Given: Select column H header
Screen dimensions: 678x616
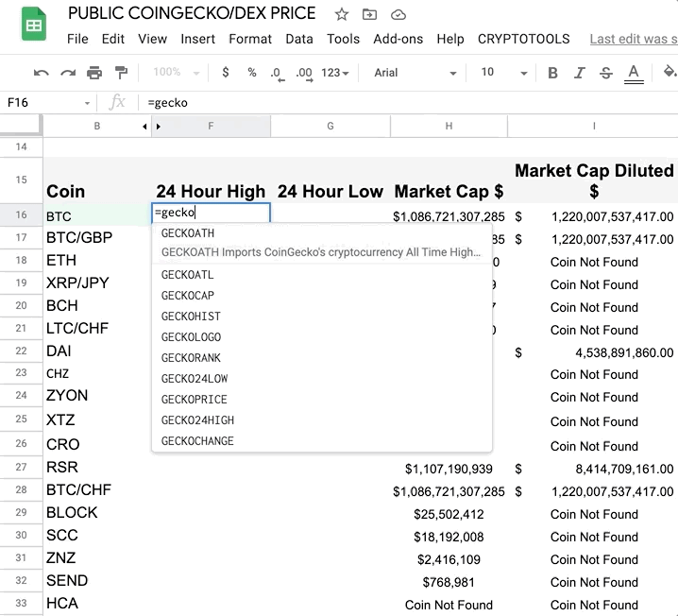Looking at the screenshot, I should click(x=449, y=127).
